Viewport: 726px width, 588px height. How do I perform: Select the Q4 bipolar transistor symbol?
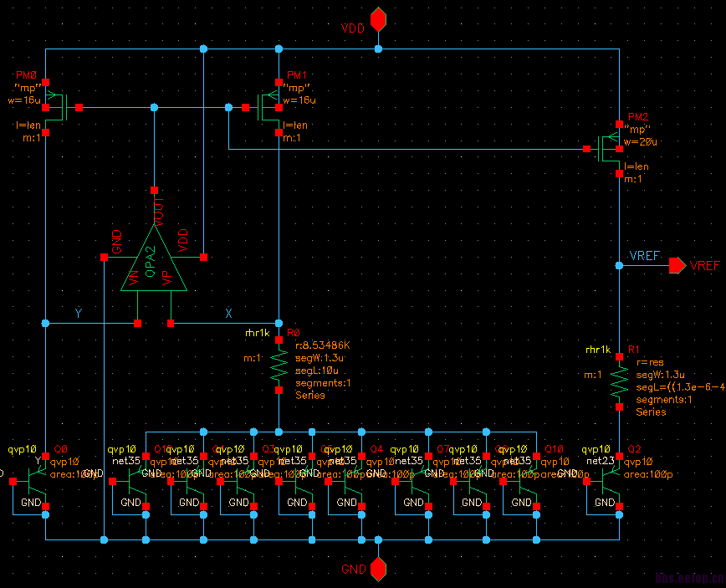pos(349,482)
